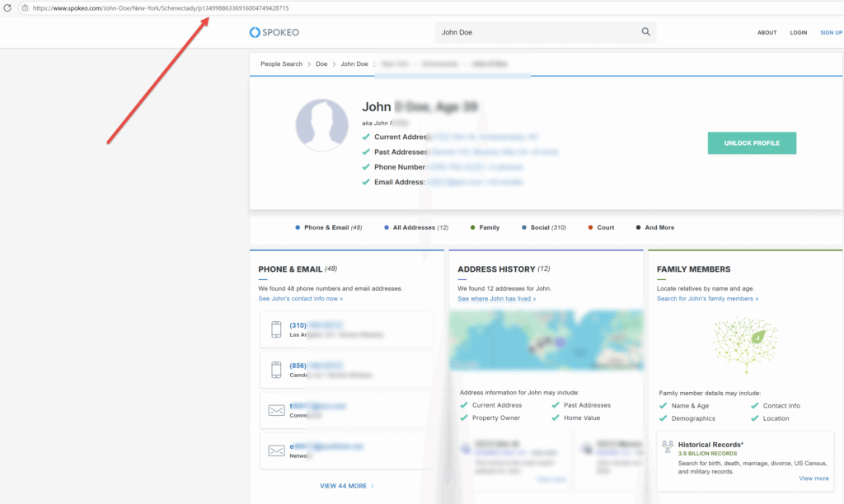The width and height of the screenshot is (844, 504).
Task: Click the Demographics text
Action: coord(693,418)
